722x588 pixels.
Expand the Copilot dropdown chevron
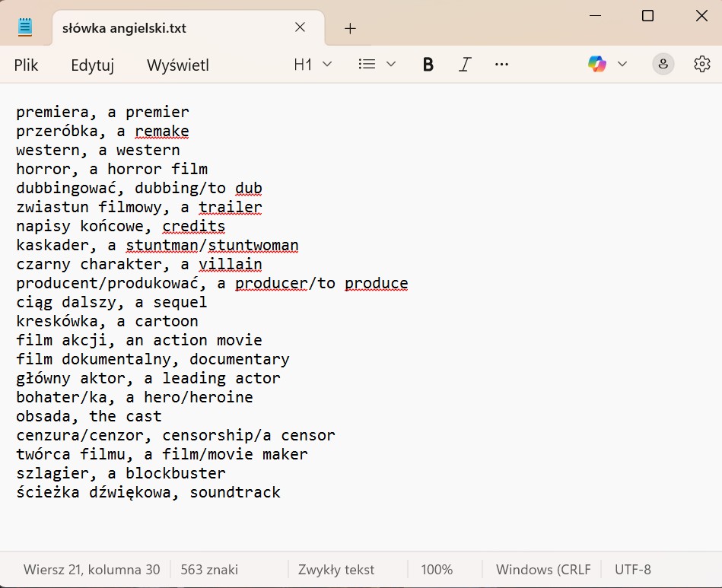point(622,64)
